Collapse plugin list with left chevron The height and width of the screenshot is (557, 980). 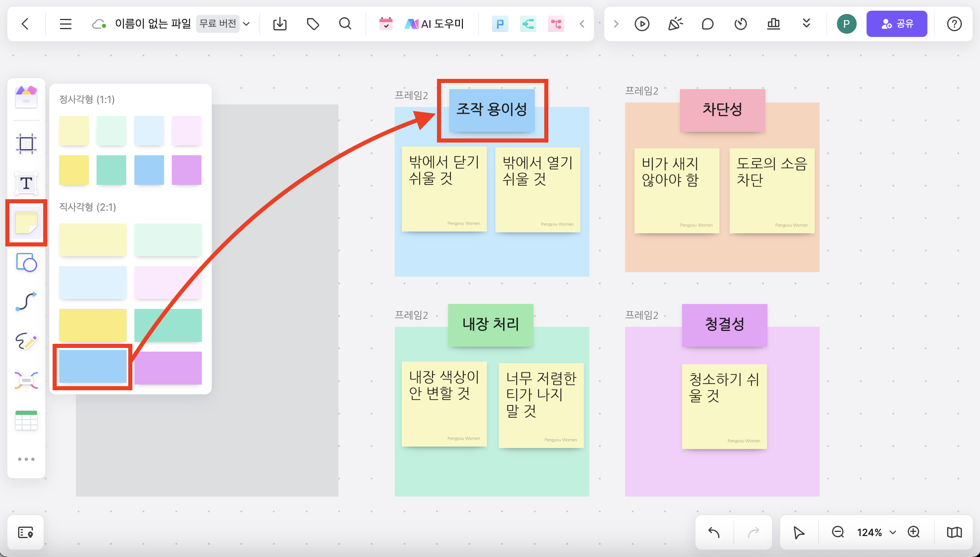click(x=582, y=24)
